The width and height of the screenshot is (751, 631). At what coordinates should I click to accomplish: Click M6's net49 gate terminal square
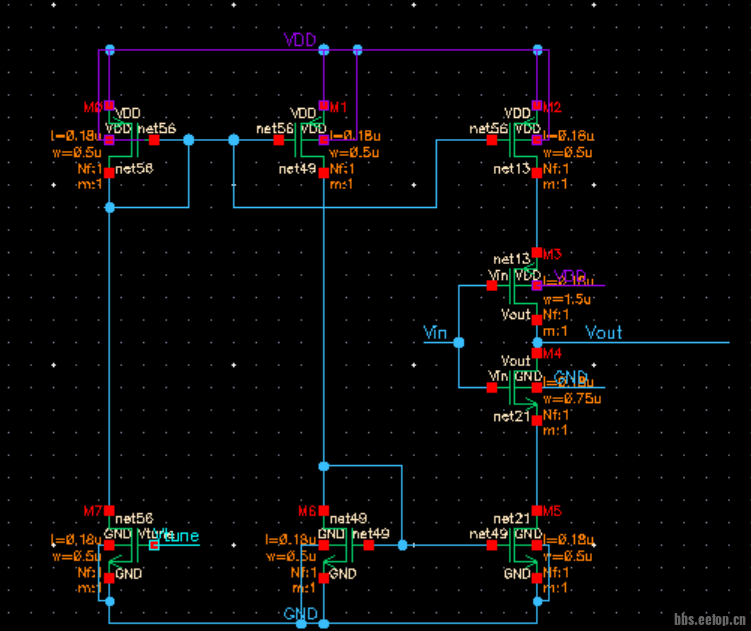tap(369, 545)
